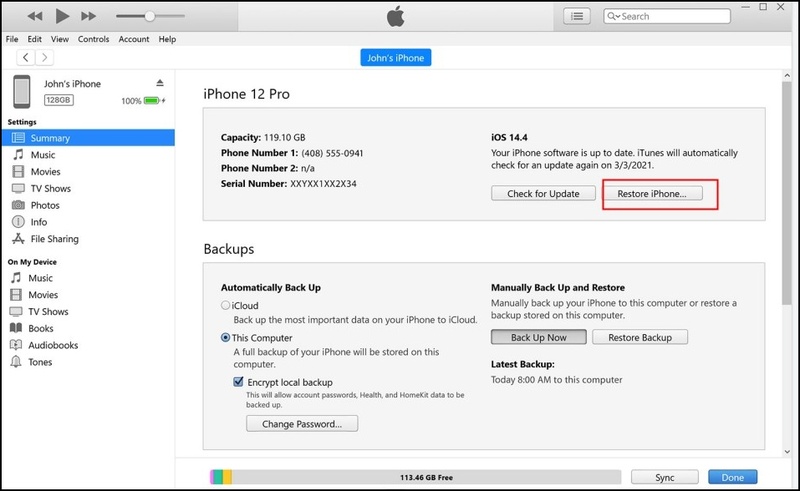Click phone number (408) 555-0941
The height and width of the screenshot is (491, 800).
[332, 153]
